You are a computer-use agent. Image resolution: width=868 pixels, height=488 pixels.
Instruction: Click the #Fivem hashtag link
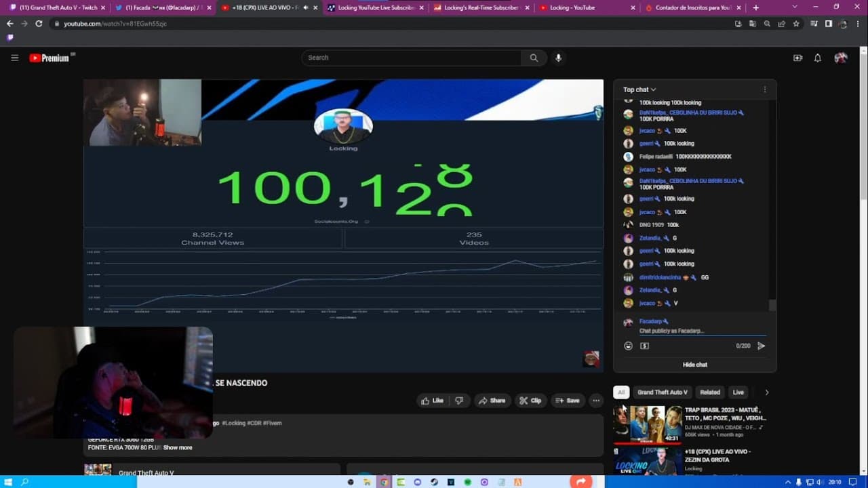click(x=273, y=423)
